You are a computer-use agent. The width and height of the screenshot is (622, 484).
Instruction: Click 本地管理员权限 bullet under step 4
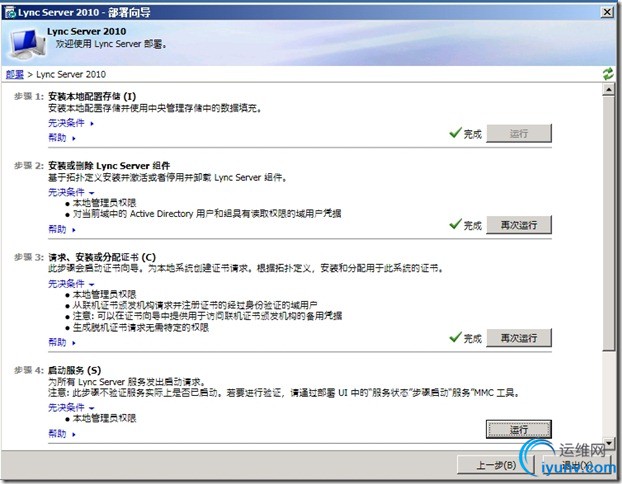click(x=104, y=419)
